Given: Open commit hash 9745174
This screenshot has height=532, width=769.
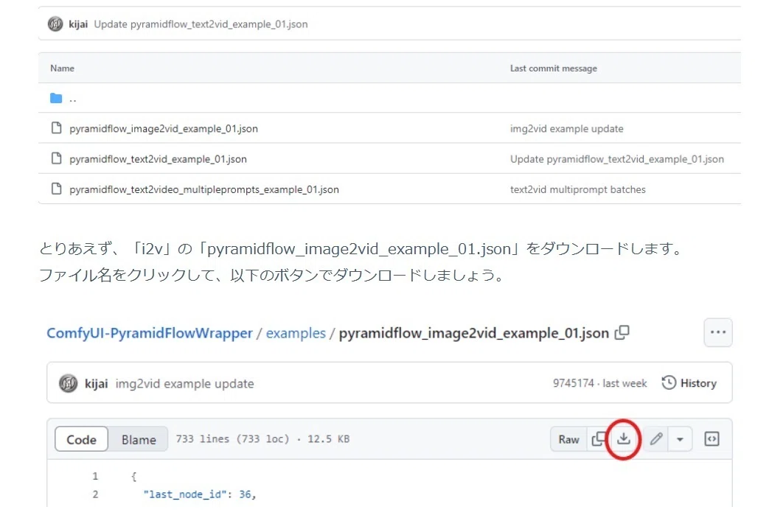Looking at the screenshot, I should click(574, 383).
